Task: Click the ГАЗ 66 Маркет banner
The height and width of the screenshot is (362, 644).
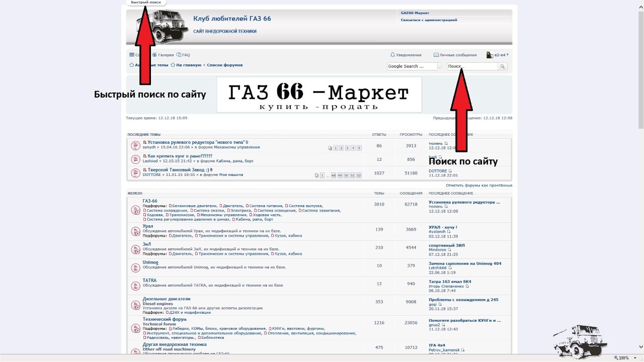Action: [x=319, y=95]
